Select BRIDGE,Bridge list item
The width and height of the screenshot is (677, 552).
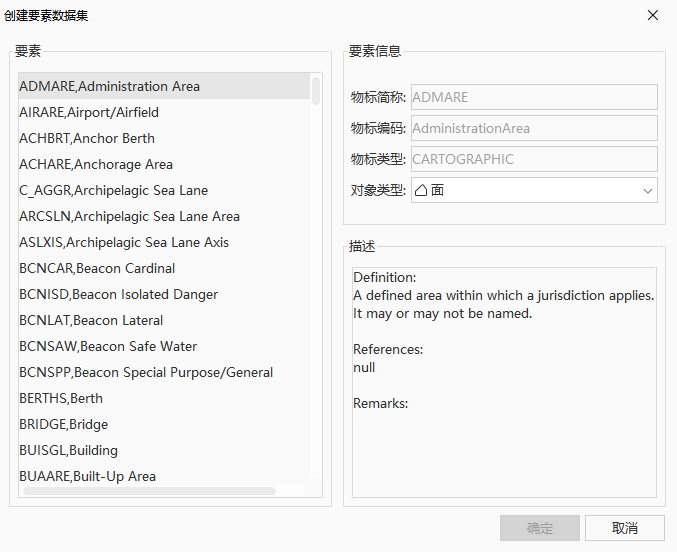[64, 424]
